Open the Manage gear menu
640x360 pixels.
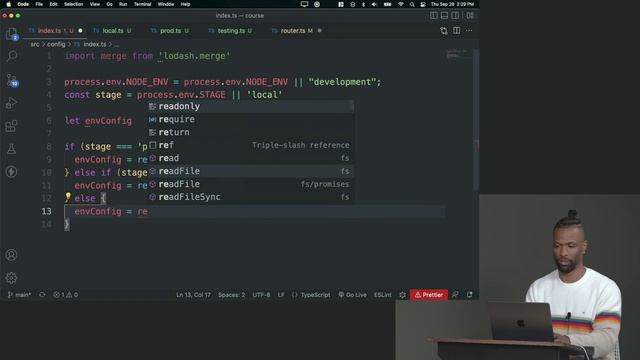(x=11, y=278)
